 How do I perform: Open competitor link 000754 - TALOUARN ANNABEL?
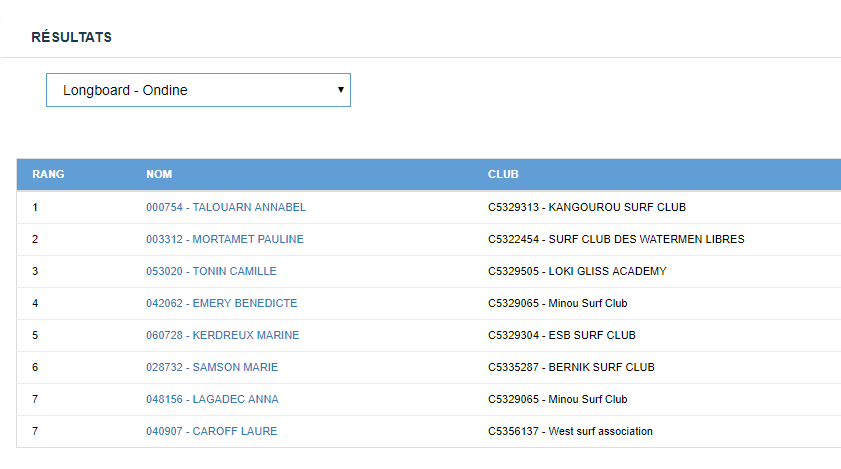point(226,207)
